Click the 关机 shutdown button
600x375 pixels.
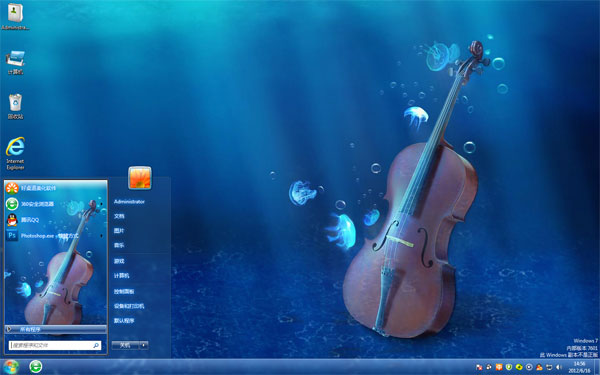click(125, 345)
